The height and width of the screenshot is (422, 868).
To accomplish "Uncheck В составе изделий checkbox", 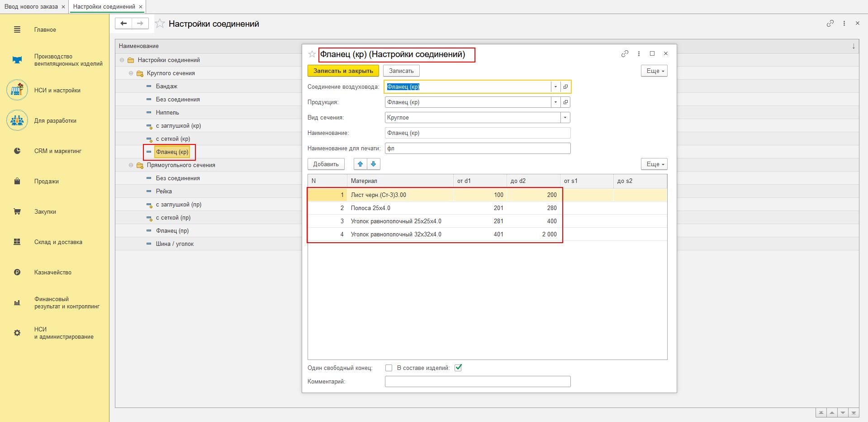I will tap(458, 368).
